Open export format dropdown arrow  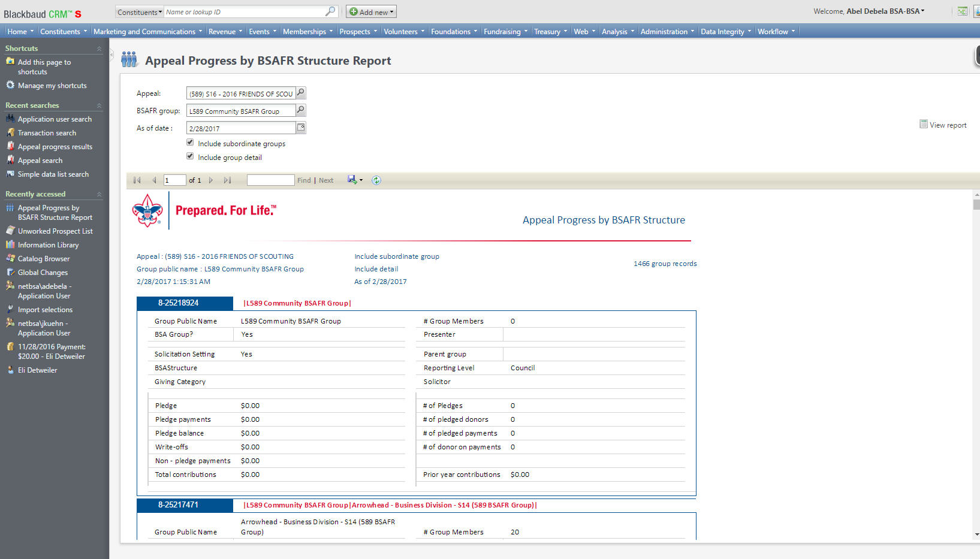[x=361, y=180]
